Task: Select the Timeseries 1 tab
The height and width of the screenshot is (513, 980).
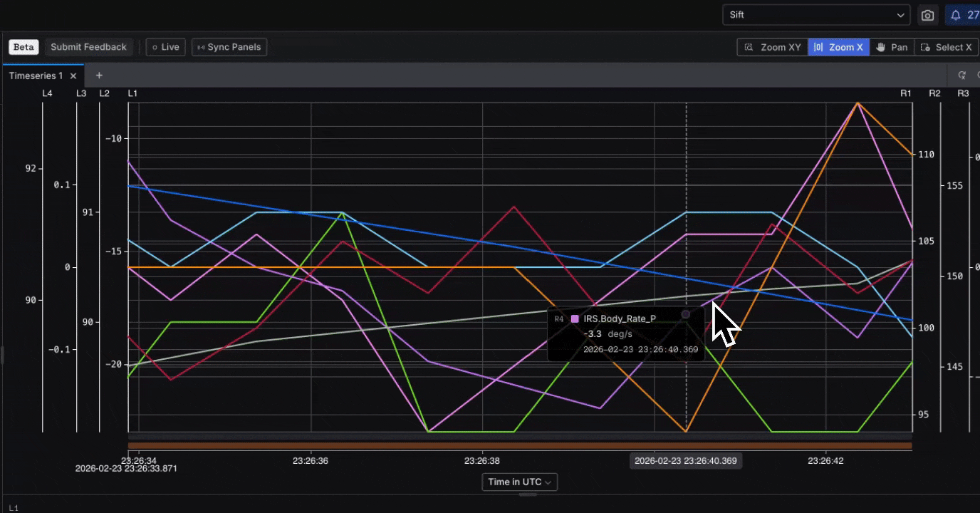Action: 36,75
